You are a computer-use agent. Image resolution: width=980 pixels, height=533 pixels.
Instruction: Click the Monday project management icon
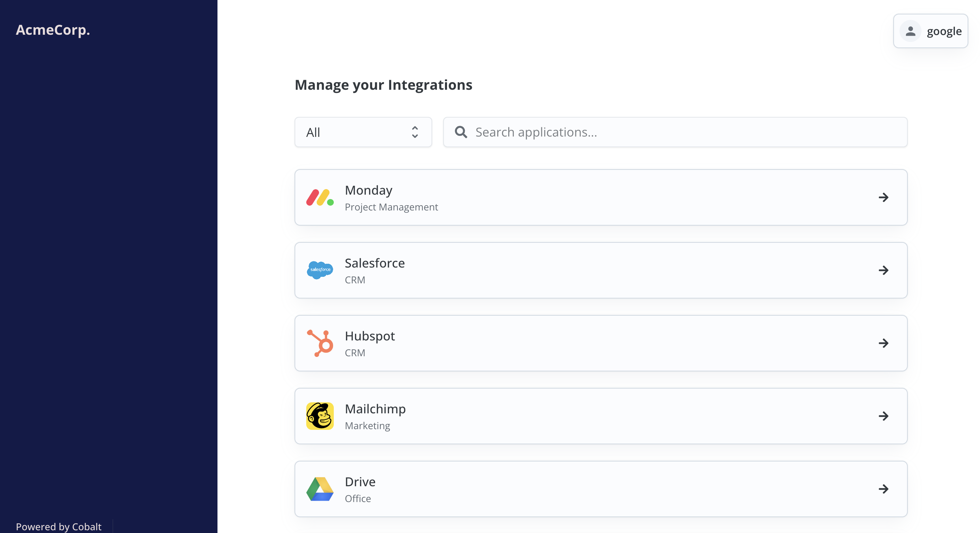[x=320, y=197]
